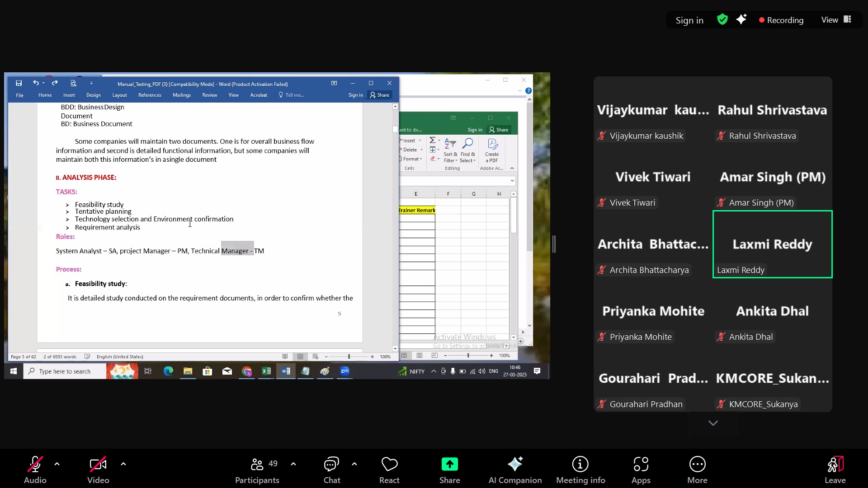Viewport: 868px width, 488px height.
Task: Turn on camera with Video button
Action: [98, 470]
